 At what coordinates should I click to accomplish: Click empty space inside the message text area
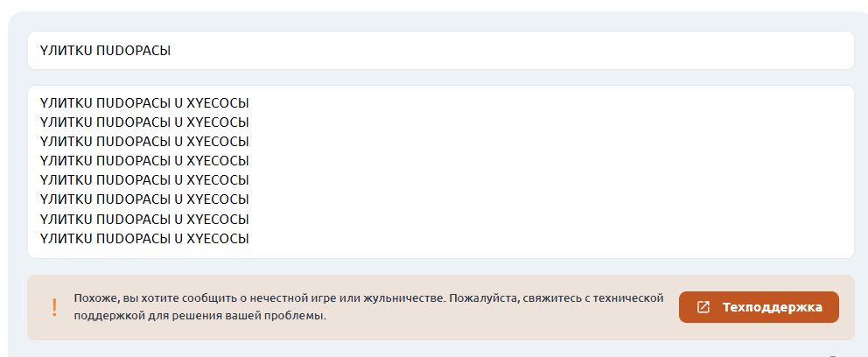coord(554,171)
